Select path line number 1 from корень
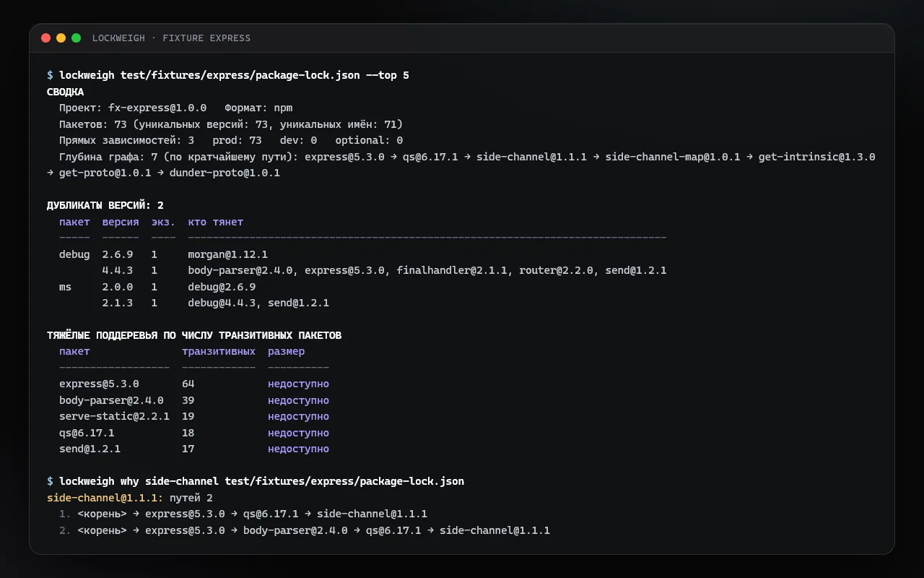This screenshot has width=924, height=578. coord(243,514)
